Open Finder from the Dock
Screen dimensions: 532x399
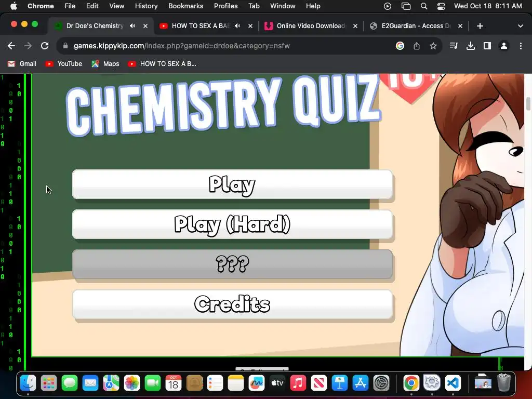click(x=28, y=383)
